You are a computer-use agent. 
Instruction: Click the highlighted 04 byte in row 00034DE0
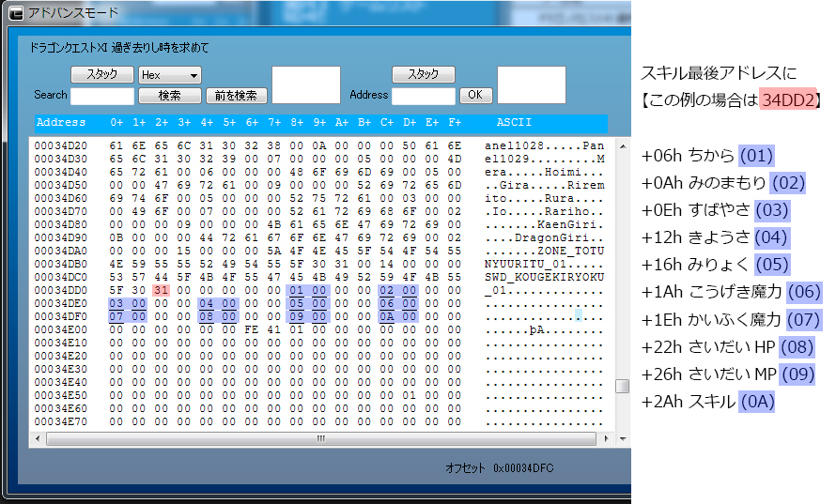click(207, 303)
